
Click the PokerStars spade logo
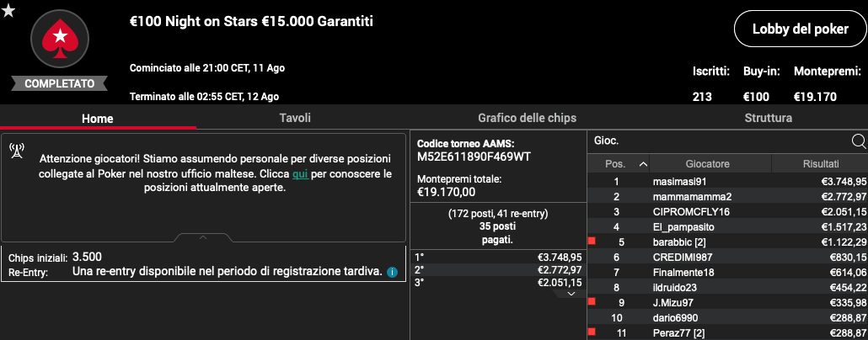59,39
